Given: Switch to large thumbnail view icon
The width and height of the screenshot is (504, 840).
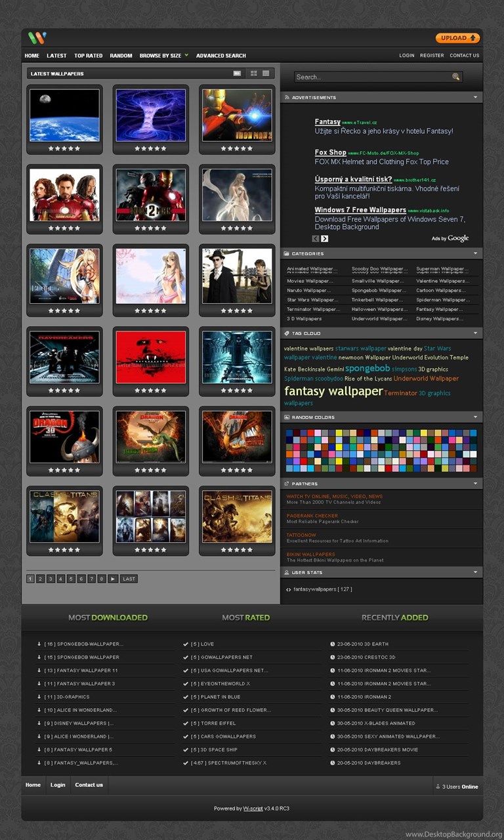Looking at the screenshot, I should click(x=266, y=73).
